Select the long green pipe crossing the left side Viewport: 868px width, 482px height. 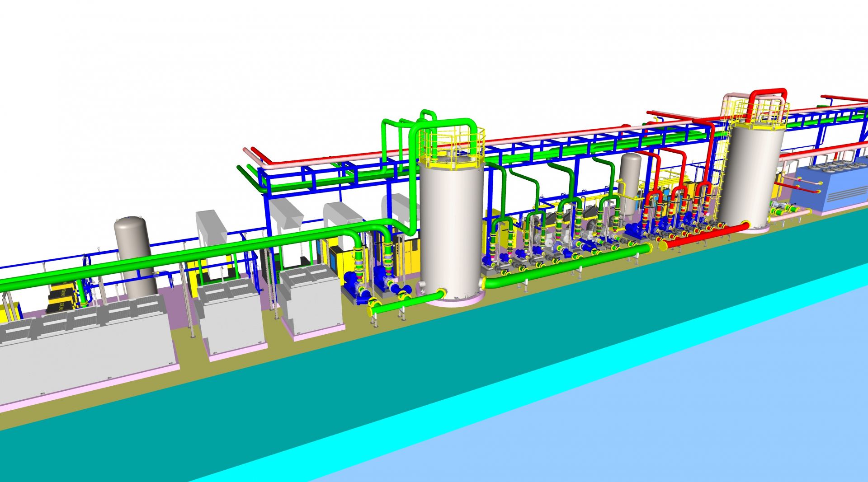(x=181, y=256)
